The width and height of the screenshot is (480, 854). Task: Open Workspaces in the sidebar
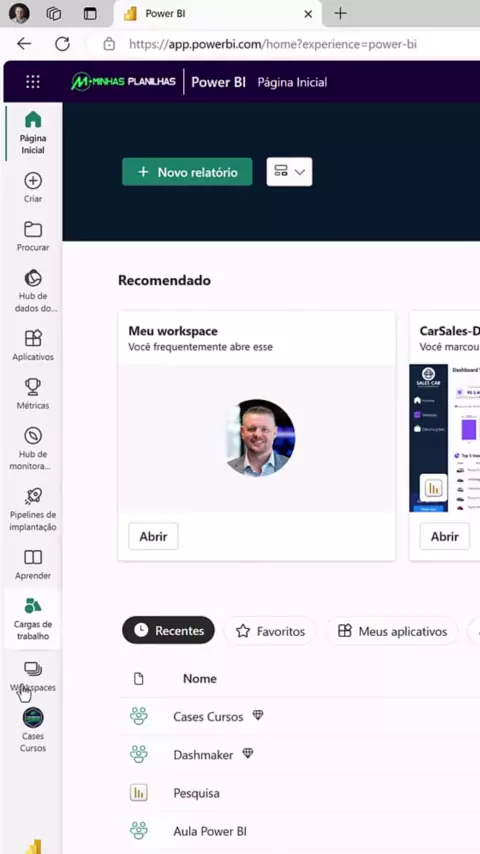point(33,676)
